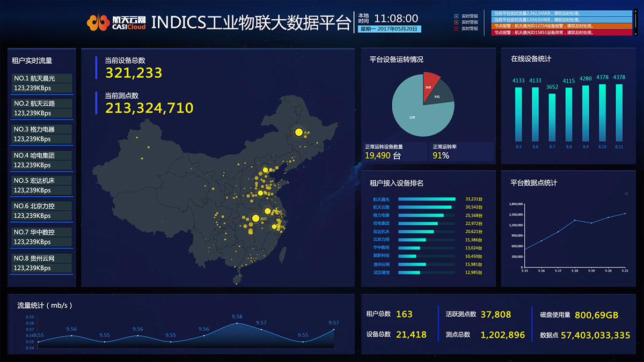Click the orange 实时警报 legend marker

(x=456, y=22)
